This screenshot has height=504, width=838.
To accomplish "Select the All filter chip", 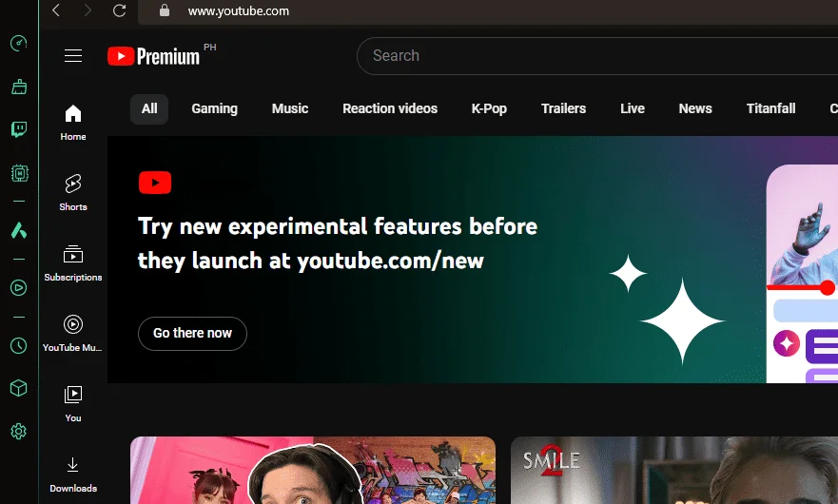I will pos(149,109).
